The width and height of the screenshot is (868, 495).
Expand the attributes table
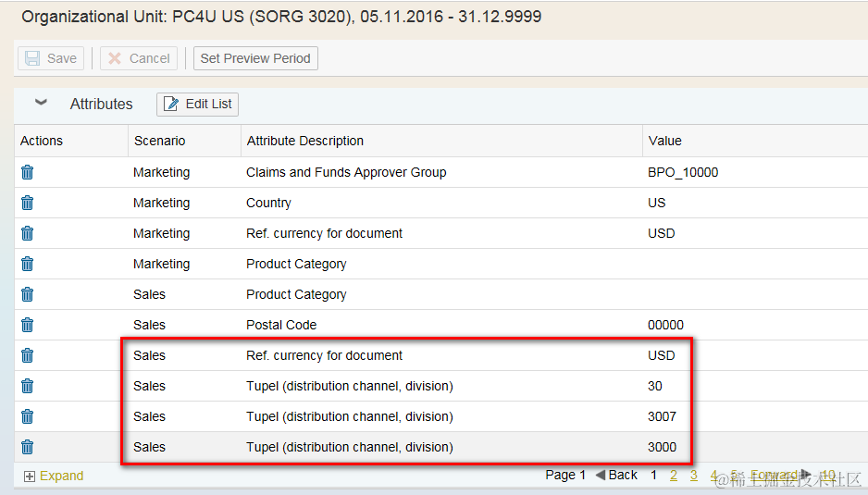(x=54, y=476)
